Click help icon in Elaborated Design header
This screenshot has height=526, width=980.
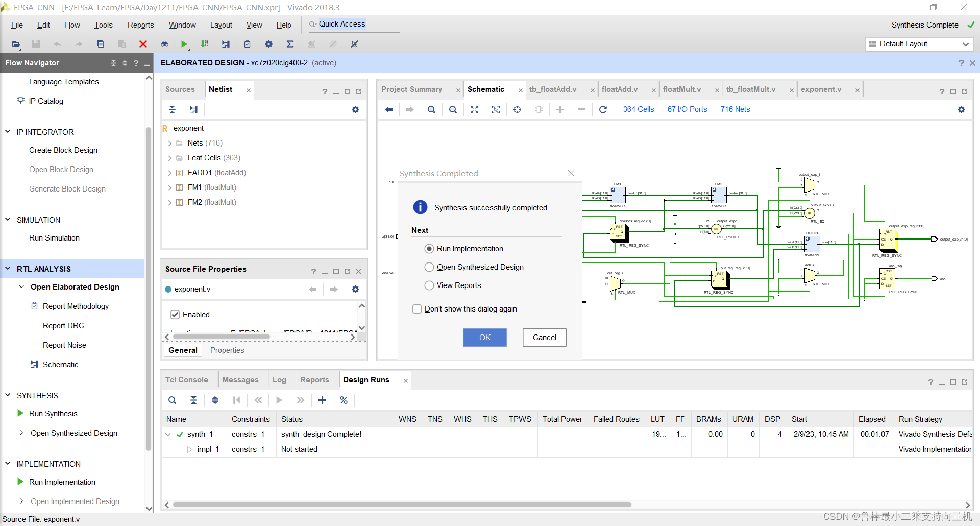point(961,63)
